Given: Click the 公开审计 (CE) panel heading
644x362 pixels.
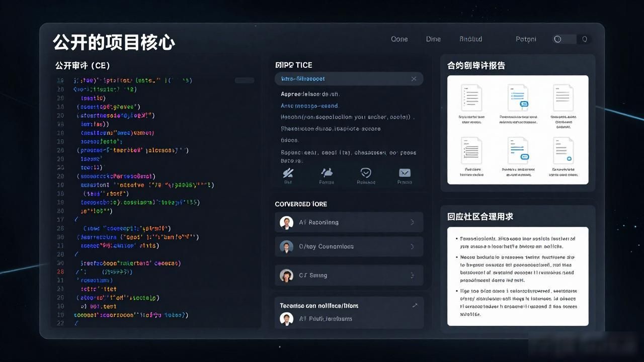Looking at the screenshot, I should [83, 65].
